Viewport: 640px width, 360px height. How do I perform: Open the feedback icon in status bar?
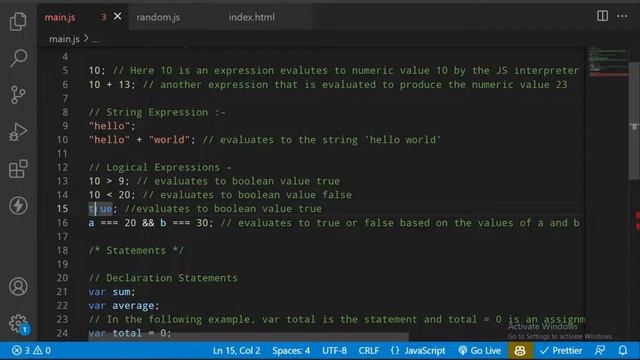click(x=600, y=350)
